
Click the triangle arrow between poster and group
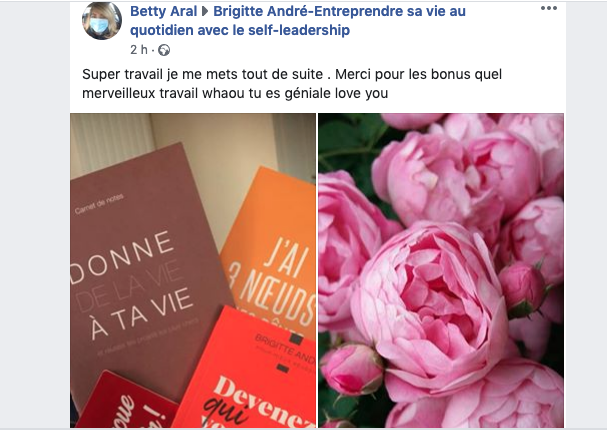coord(205,12)
